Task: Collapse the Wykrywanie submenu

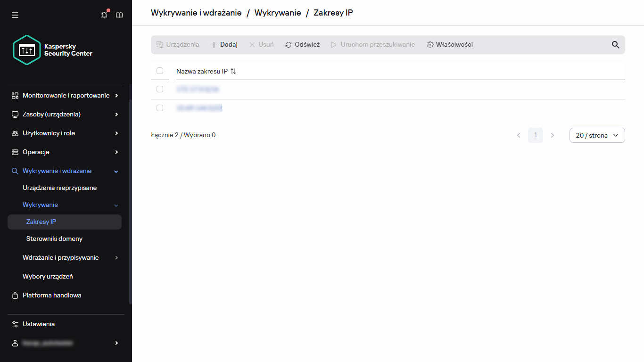Action: (x=116, y=205)
